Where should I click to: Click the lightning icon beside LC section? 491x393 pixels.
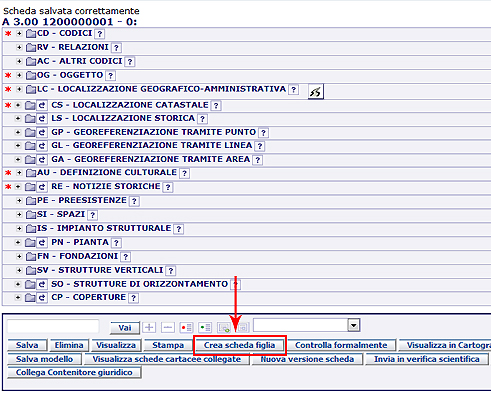pyautogui.click(x=315, y=91)
